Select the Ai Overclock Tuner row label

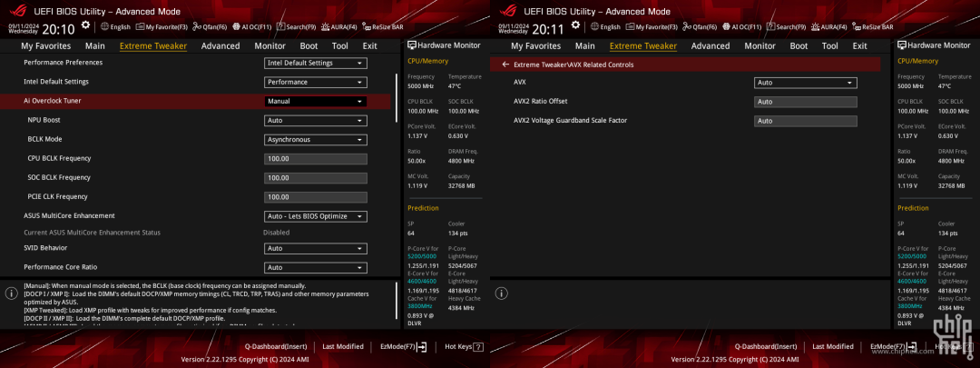(x=52, y=101)
